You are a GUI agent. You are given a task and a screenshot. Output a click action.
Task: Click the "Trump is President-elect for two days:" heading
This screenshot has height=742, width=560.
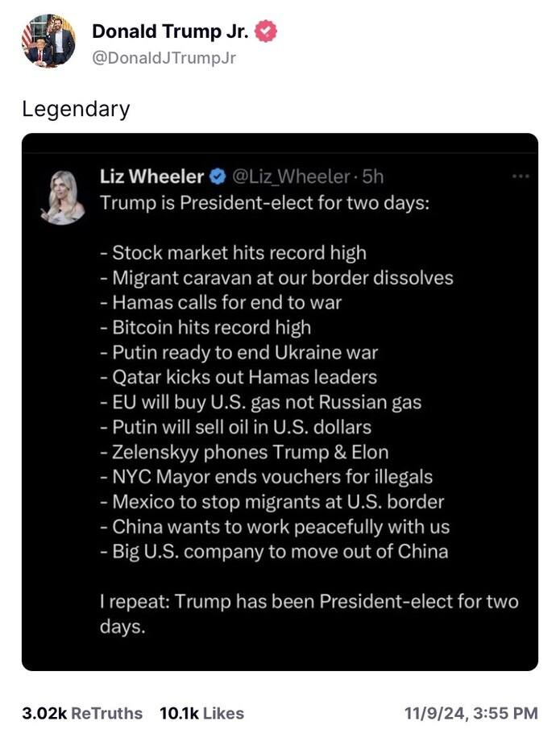point(265,202)
